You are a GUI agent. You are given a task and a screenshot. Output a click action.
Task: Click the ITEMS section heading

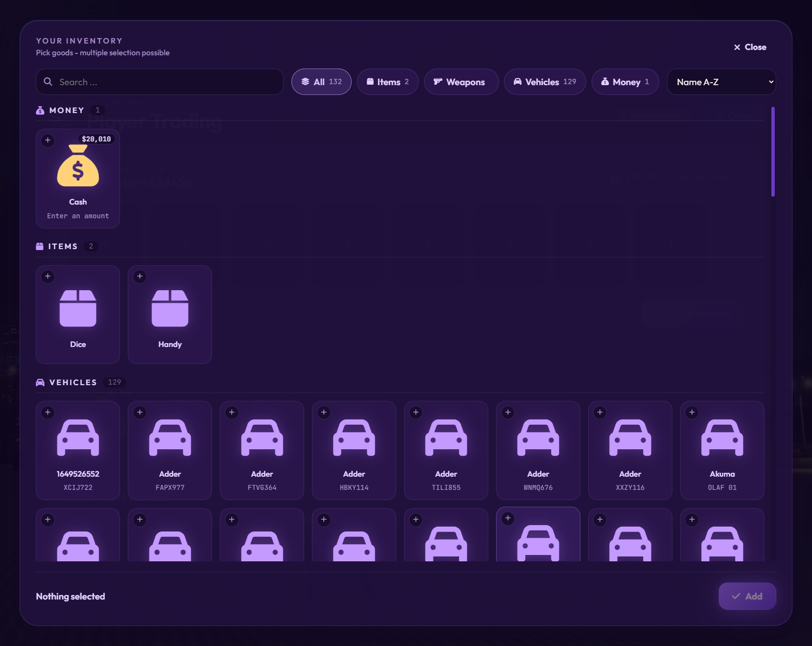coord(63,246)
